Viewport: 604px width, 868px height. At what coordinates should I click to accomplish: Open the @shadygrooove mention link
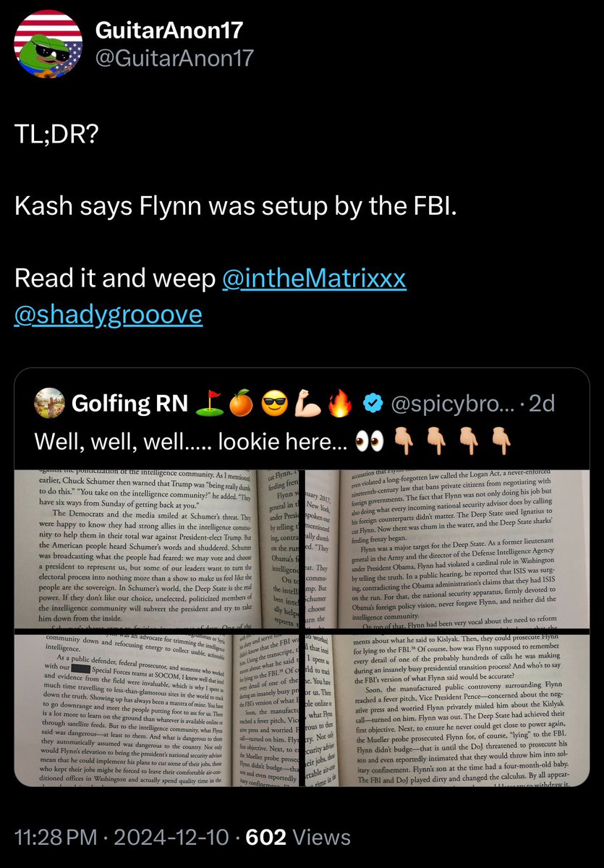[x=109, y=315]
